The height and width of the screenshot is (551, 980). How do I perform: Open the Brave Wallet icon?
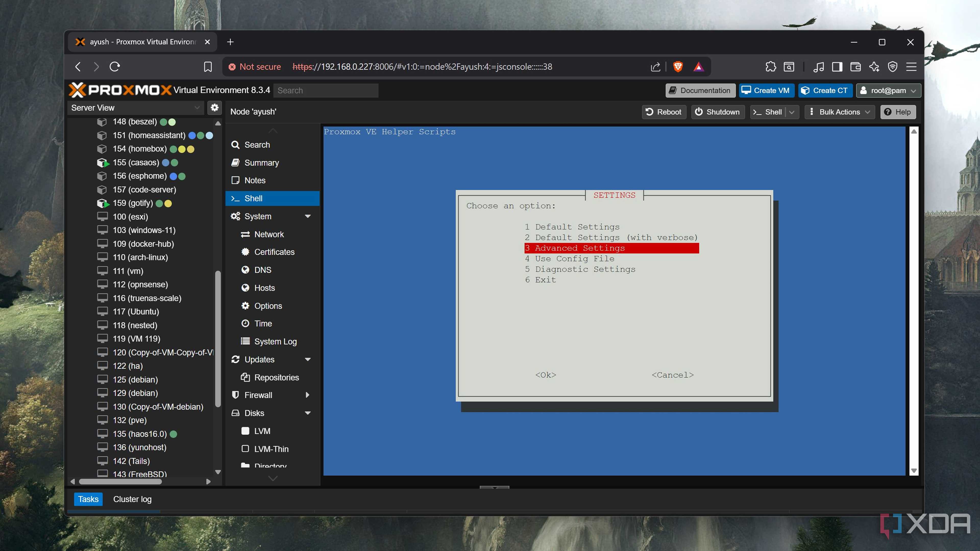point(856,67)
